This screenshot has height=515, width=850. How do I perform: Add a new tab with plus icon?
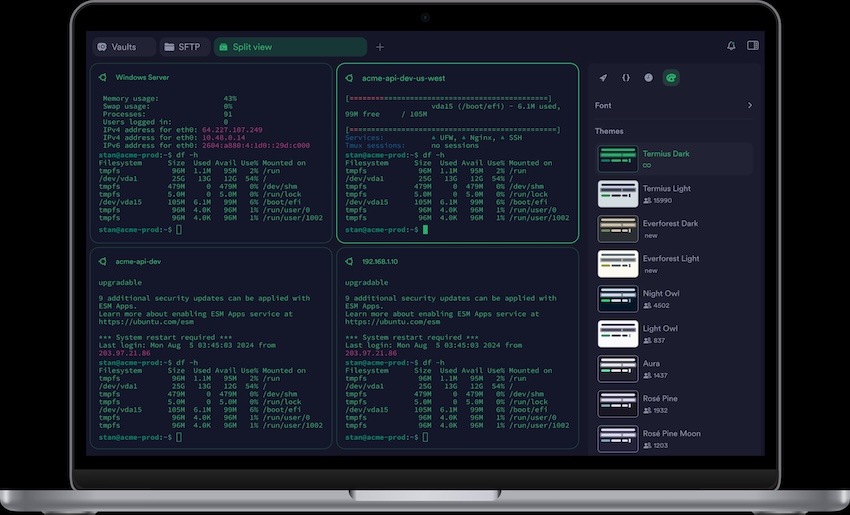click(380, 47)
